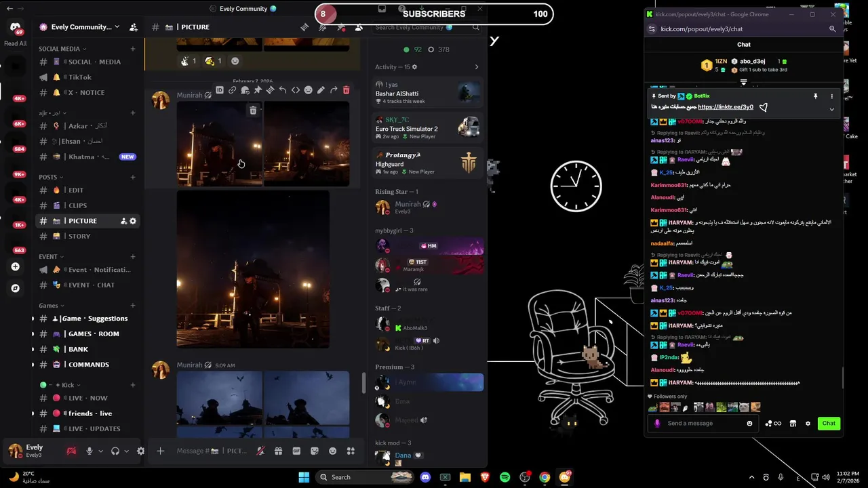
Task: Open Discord user settings gear
Action: pos(140,451)
